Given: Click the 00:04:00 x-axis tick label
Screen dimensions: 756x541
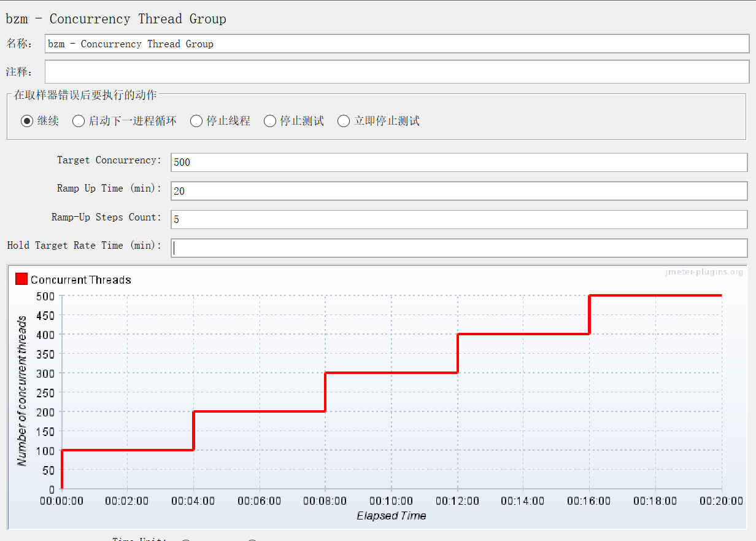Looking at the screenshot, I should coord(193,501).
